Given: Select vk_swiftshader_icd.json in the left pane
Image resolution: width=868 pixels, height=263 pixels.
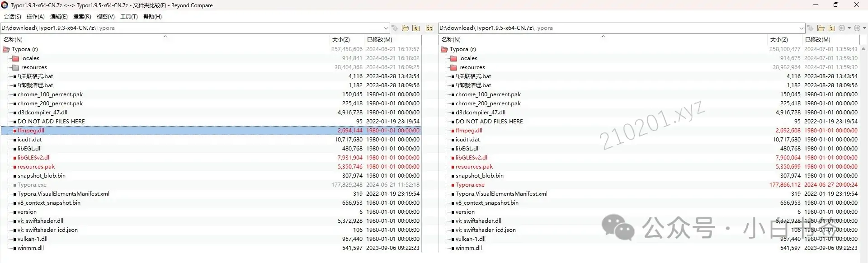Looking at the screenshot, I should (x=47, y=230).
